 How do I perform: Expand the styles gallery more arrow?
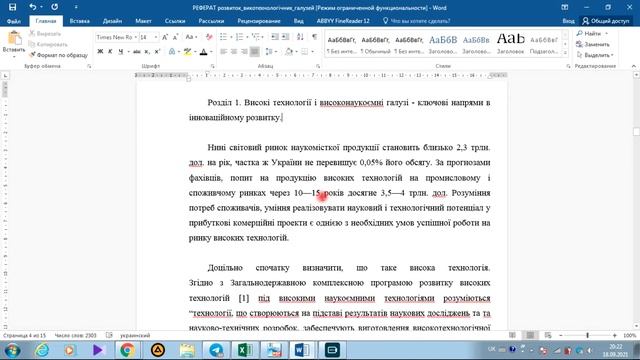click(x=565, y=53)
